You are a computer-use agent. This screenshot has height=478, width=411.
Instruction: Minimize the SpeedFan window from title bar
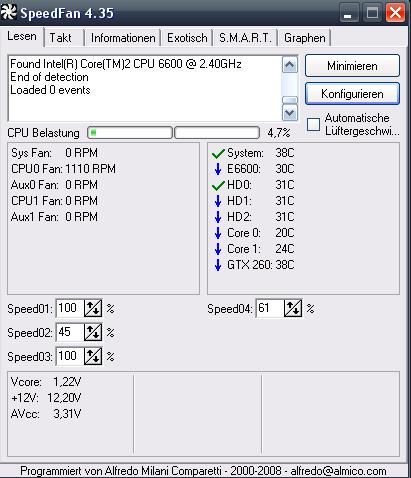[349, 13]
